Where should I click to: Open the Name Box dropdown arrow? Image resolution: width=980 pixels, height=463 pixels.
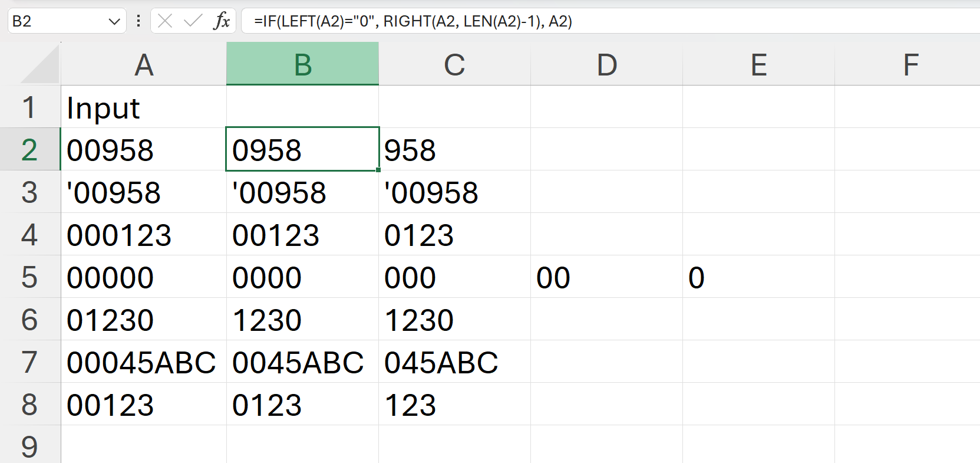click(114, 22)
